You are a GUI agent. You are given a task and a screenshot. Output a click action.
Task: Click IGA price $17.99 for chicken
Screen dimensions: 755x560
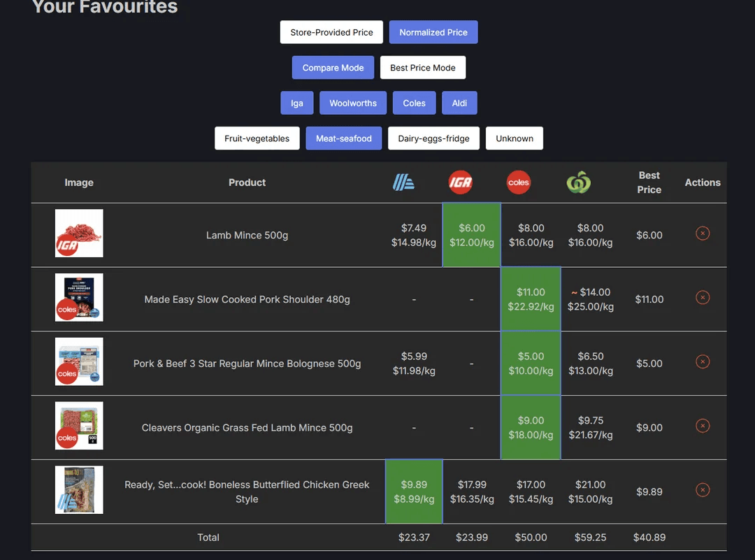472,485
